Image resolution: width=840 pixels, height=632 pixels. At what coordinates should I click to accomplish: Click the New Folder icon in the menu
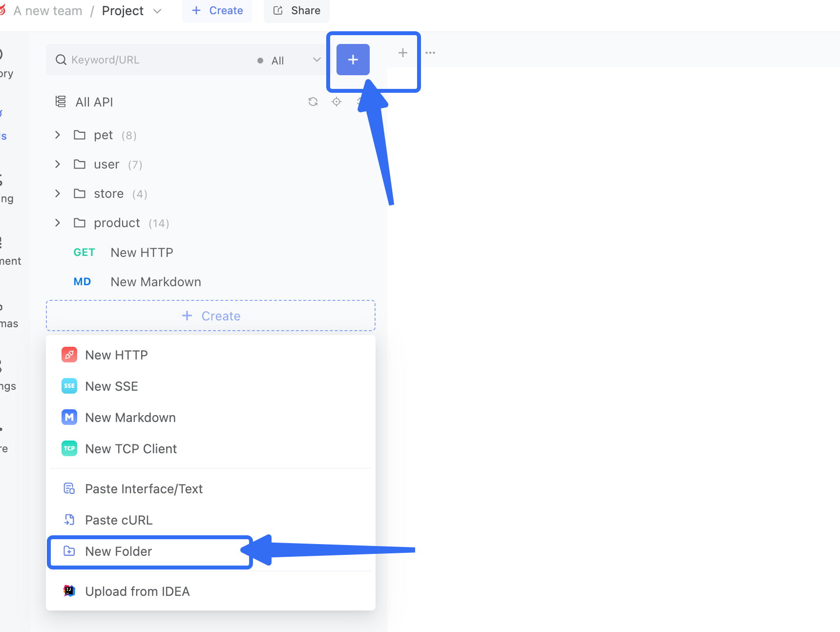[69, 551]
